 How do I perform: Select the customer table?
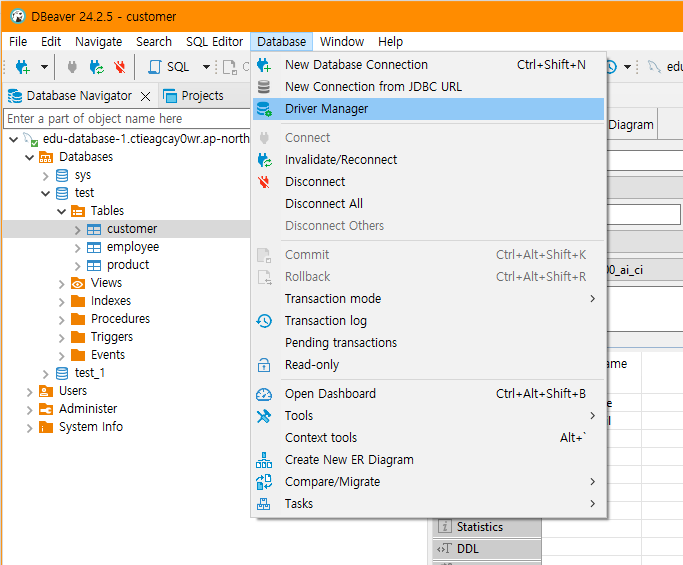132,229
